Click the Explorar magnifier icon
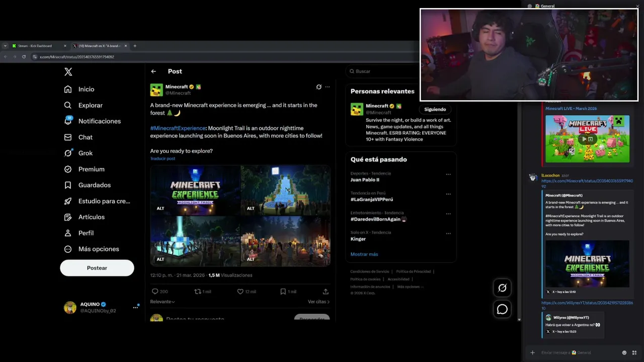The height and width of the screenshot is (362, 644). 68,105
